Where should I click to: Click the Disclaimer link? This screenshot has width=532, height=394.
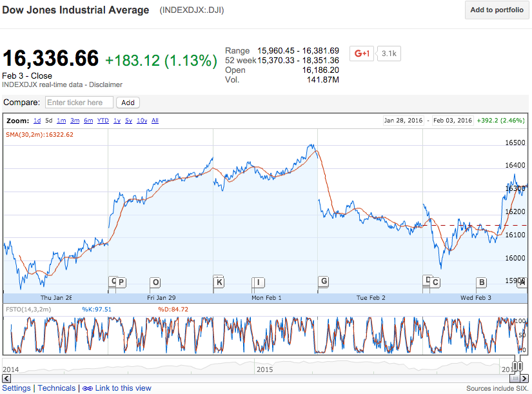(x=106, y=84)
